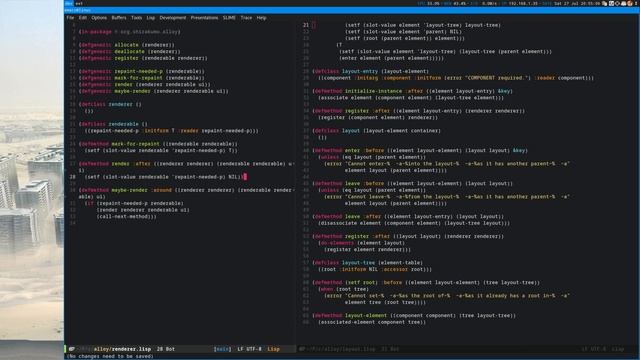The height and width of the screenshot is (360, 640).
Task: Click 'leave :after' defmethod in right pane
Action: (363, 216)
